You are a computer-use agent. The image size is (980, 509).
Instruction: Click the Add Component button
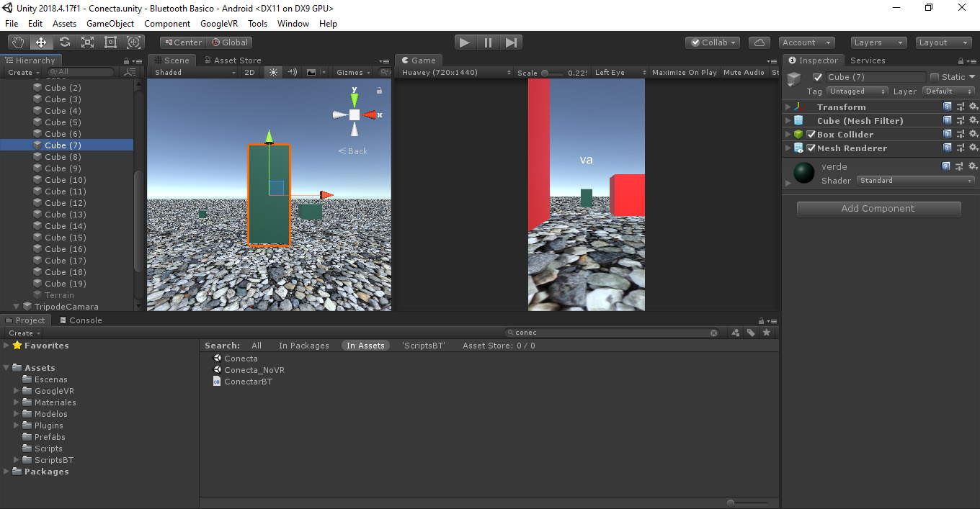878,209
